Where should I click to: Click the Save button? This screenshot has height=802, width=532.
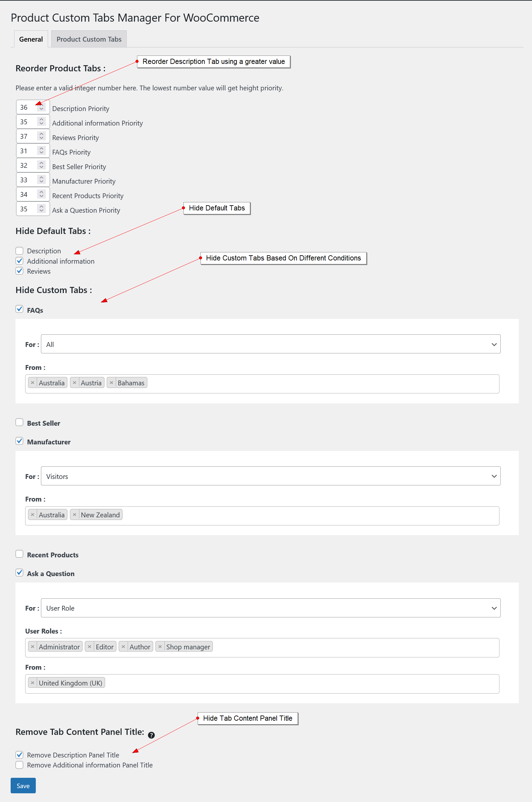click(x=23, y=785)
